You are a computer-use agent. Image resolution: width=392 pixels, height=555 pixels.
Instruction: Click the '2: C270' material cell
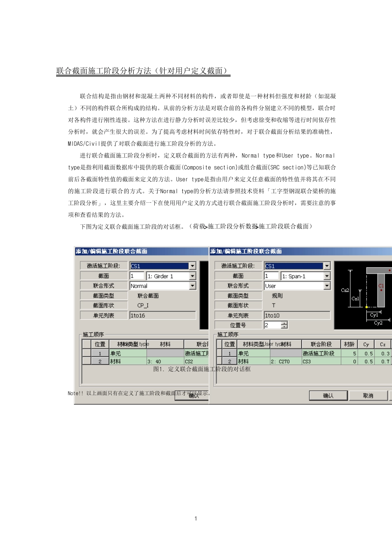click(286, 361)
